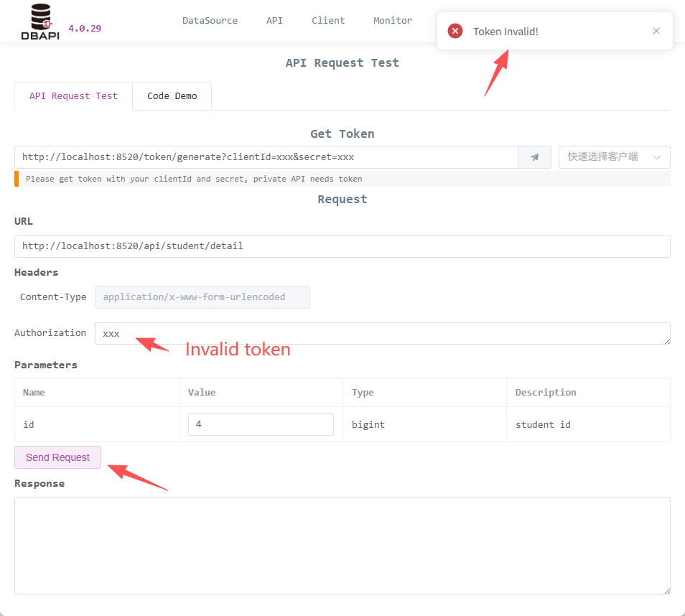
Task: Click the Authorization textarea resize handle
Action: click(666, 340)
